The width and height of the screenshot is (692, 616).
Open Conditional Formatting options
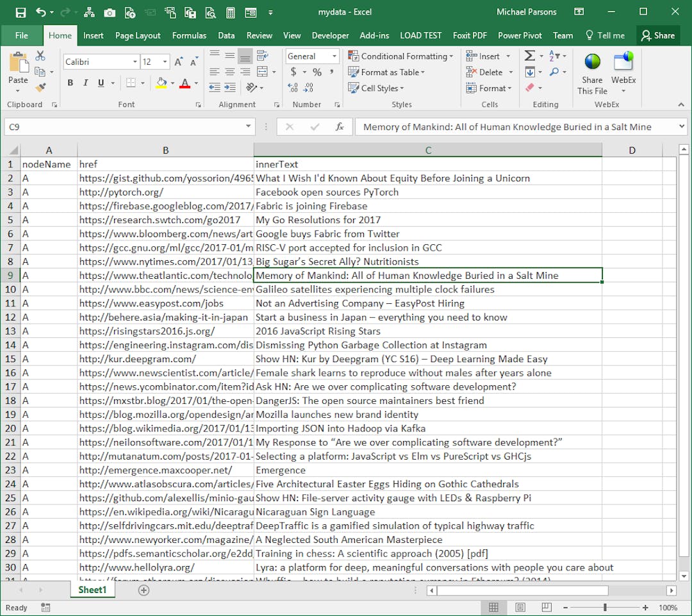pos(400,56)
